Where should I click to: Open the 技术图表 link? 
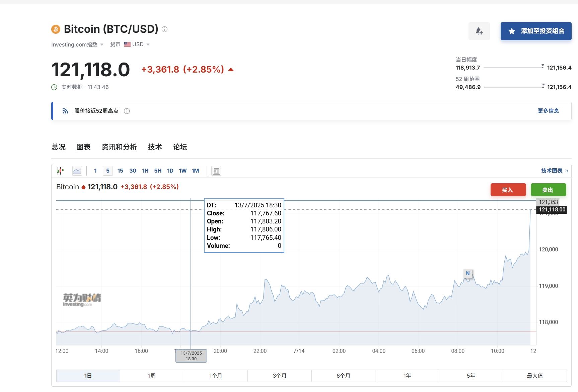coord(555,171)
